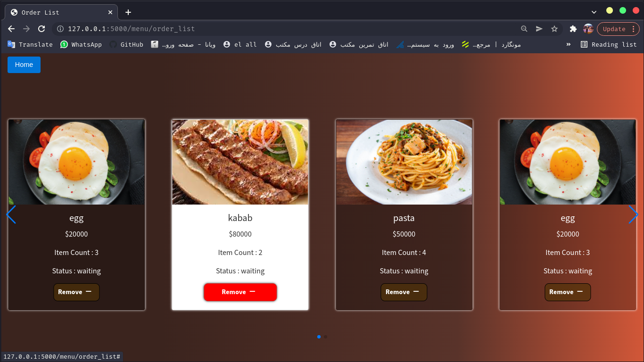Click the 'kabab' item title
The image size is (644, 362).
click(240, 218)
